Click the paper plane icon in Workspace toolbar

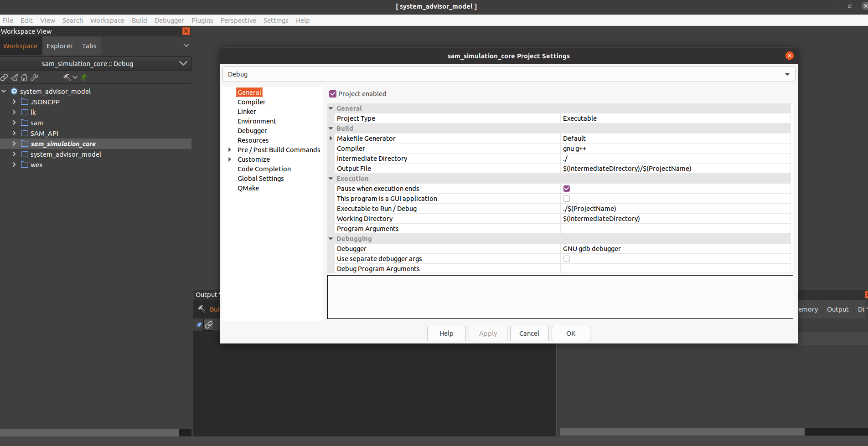point(14,77)
